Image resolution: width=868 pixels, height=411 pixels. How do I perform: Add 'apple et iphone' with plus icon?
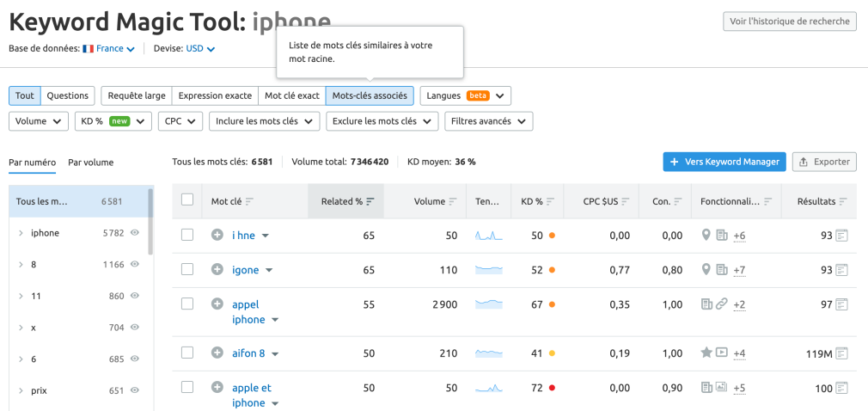pos(217,387)
